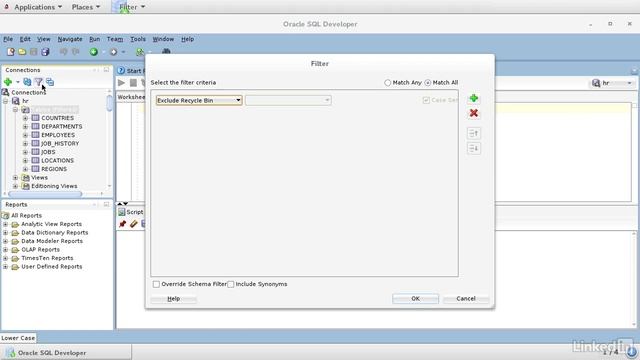Image resolution: width=640 pixels, height=360 pixels.
Task: Select the LOCATIONS table
Action: (58, 160)
